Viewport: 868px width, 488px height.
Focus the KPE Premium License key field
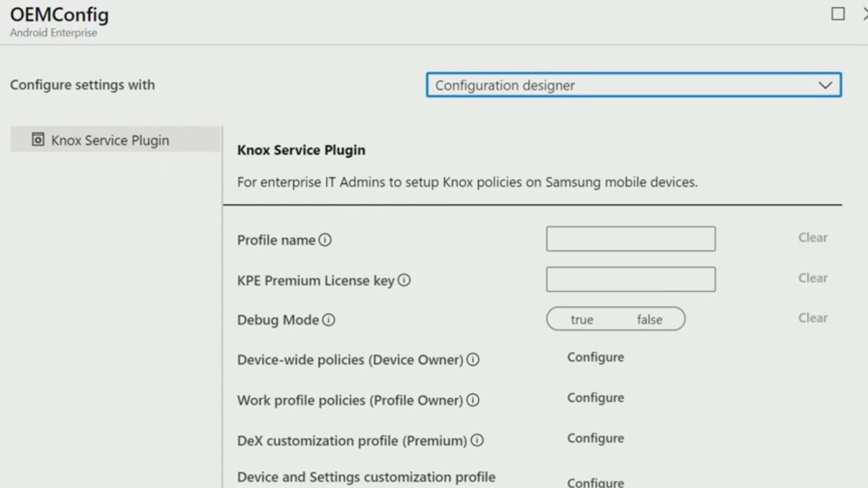tap(631, 279)
